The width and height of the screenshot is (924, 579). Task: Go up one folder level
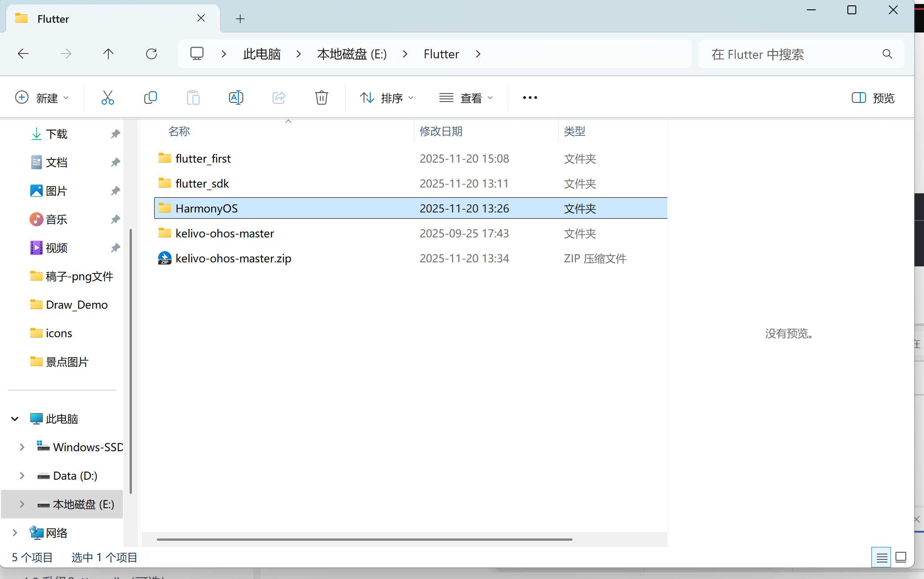(108, 54)
